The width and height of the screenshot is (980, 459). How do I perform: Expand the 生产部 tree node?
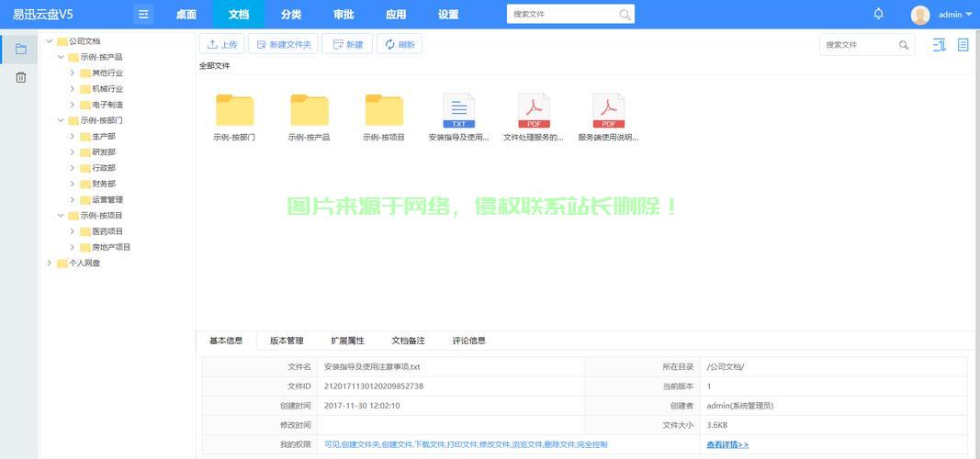[x=72, y=136]
